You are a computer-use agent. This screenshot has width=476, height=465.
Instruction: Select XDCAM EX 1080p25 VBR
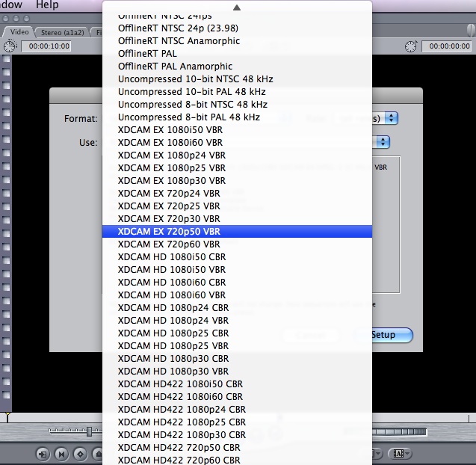click(x=237, y=168)
